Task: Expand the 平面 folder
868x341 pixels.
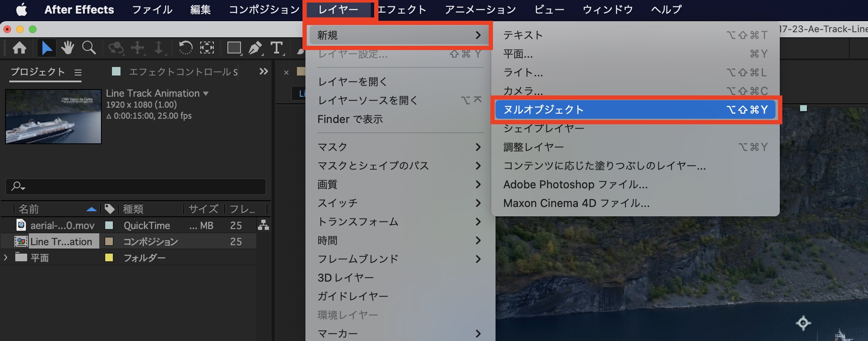Action: click(6, 257)
